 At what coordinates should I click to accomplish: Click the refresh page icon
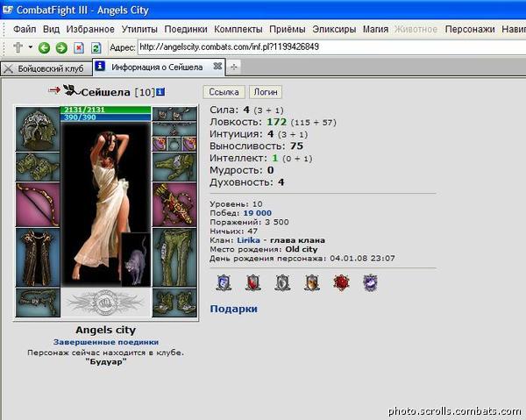click(96, 47)
